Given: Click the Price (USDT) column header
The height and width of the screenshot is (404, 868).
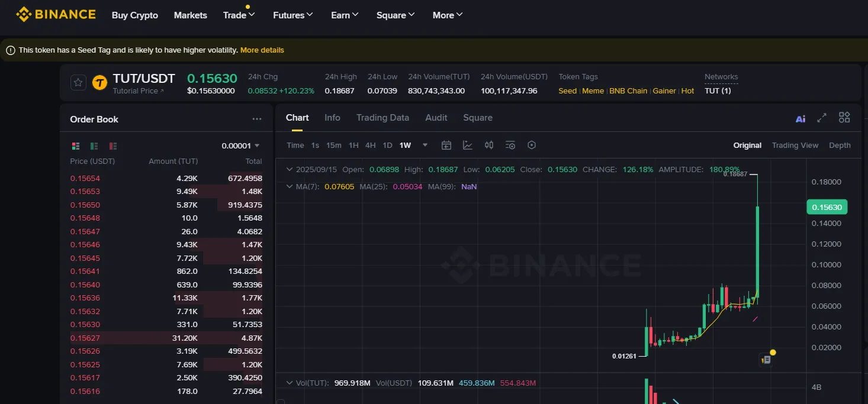Looking at the screenshot, I should tap(92, 161).
